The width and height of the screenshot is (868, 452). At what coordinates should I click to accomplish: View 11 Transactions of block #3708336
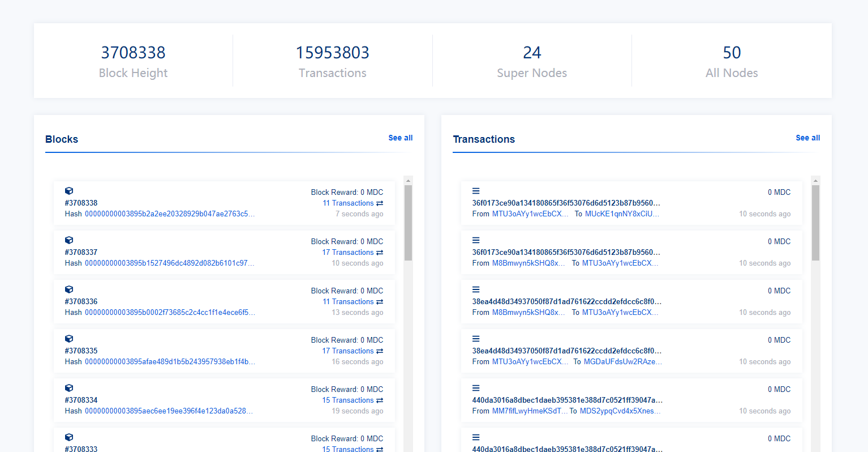(x=348, y=302)
